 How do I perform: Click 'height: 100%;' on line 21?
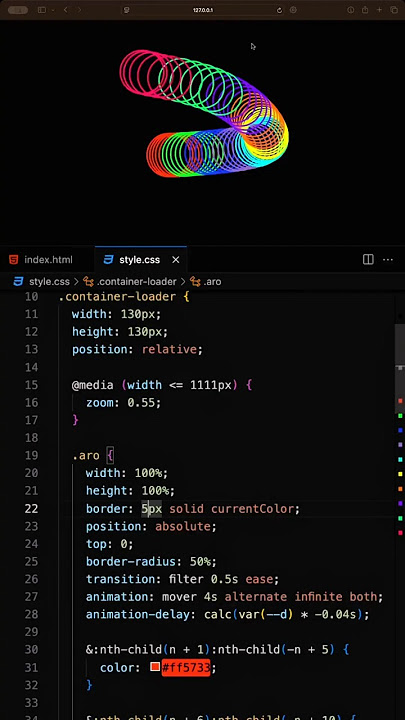pyautogui.click(x=130, y=491)
